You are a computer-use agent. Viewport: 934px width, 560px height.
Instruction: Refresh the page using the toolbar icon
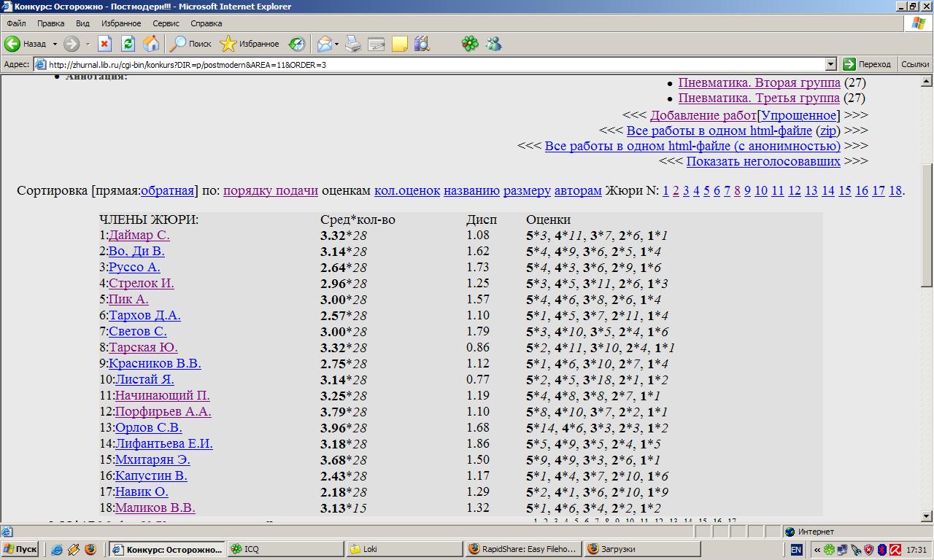(128, 44)
